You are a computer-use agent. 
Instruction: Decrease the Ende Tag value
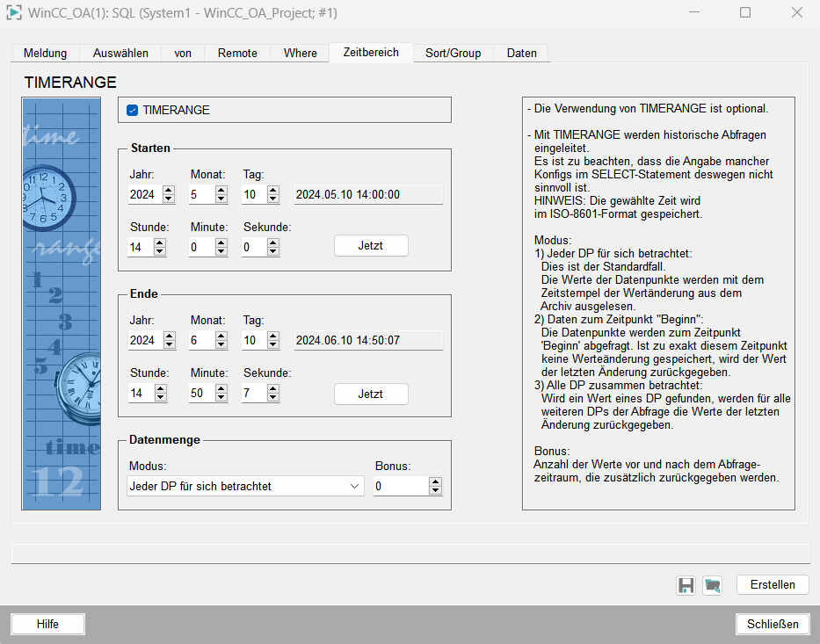click(x=273, y=345)
